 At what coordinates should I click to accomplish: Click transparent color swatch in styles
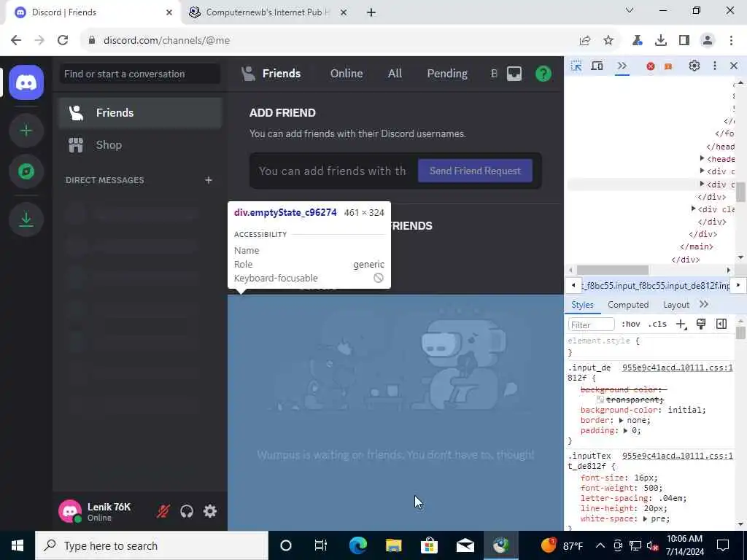click(x=600, y=400)
